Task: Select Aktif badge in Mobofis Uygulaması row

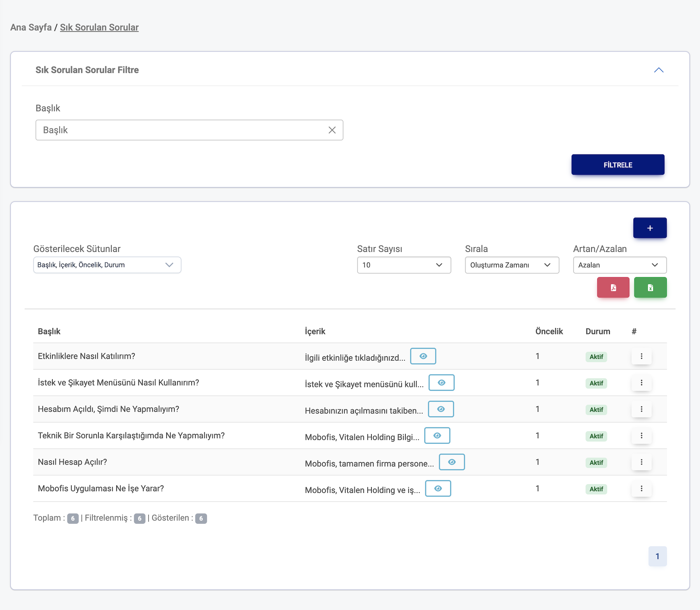Action: (596, 489)
